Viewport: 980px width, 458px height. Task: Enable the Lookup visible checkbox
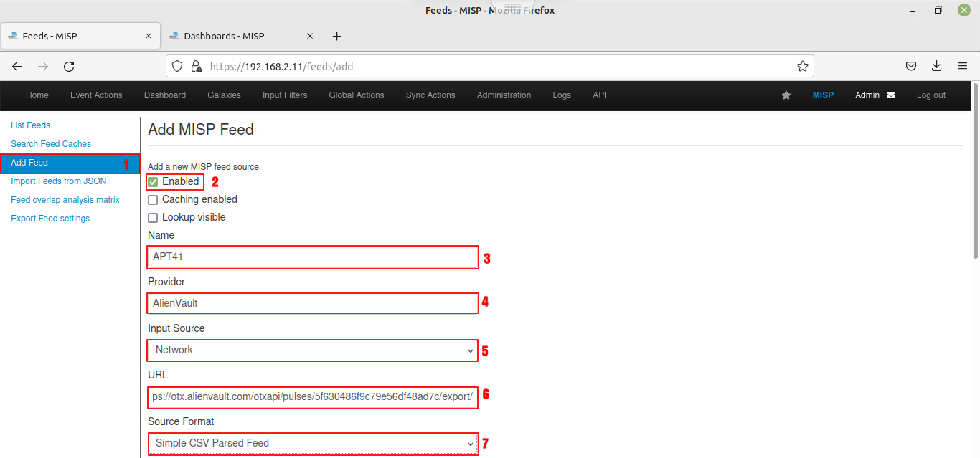click(153, 218)
